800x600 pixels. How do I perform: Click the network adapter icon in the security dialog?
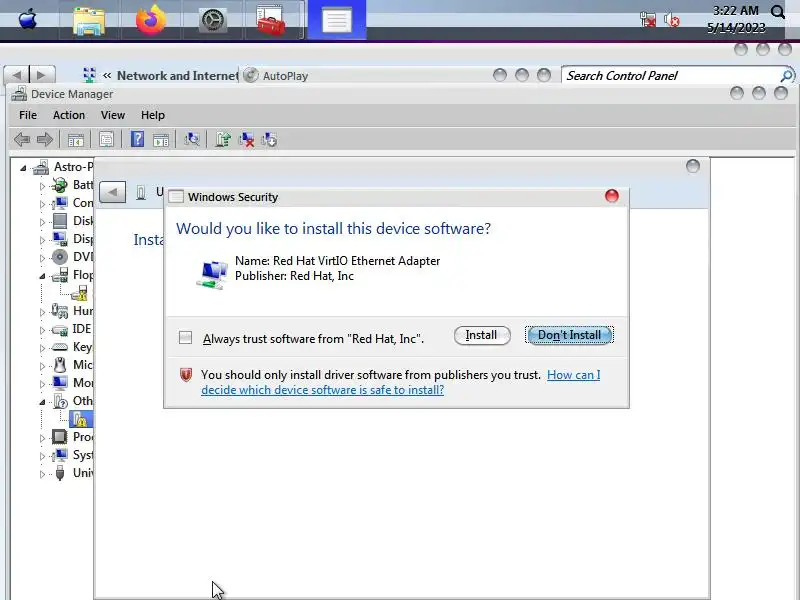tap(212, 274)
